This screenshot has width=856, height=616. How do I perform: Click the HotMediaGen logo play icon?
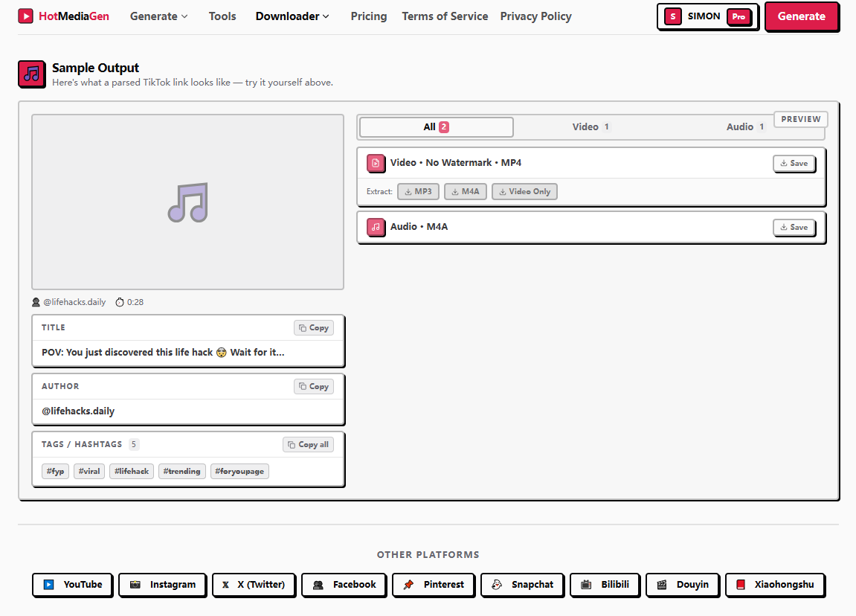26,16
